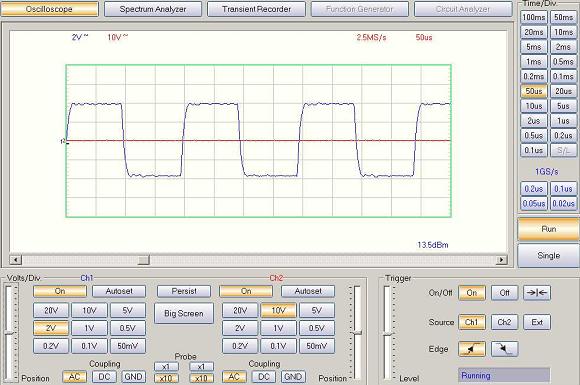The height and width of the screenshot is (385, 580).
Task: Set Ch1 to 20V per division
Action: coord(51,311)
